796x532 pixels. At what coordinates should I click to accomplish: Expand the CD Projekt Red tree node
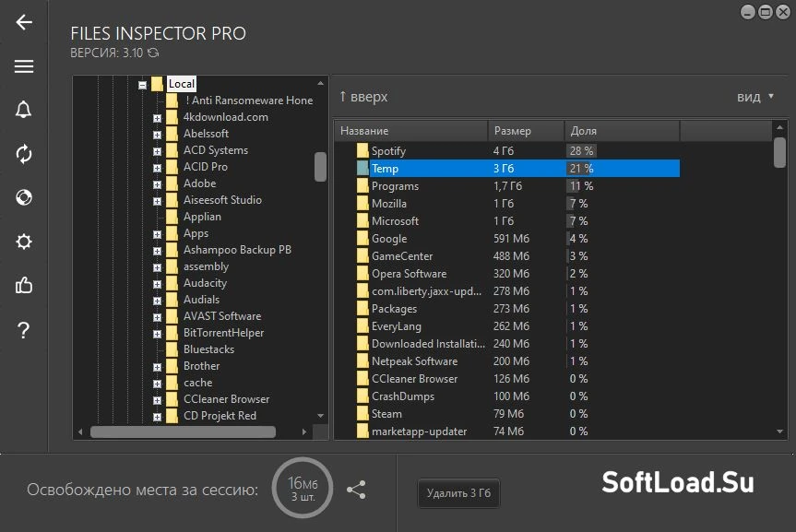(x=158, y=417)
